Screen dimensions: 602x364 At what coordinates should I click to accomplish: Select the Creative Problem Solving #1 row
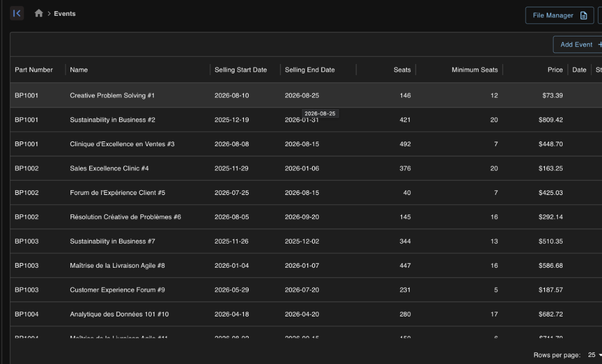[x=306, y=95]
